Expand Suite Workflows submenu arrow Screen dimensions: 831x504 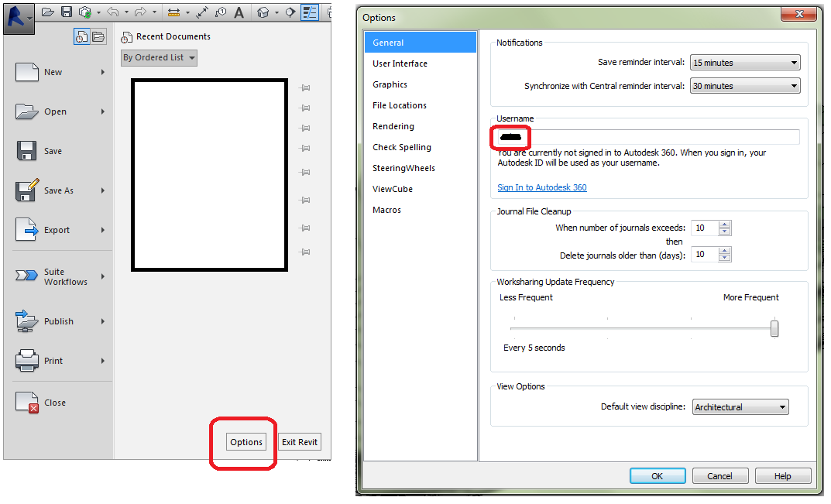click(103, 276)
